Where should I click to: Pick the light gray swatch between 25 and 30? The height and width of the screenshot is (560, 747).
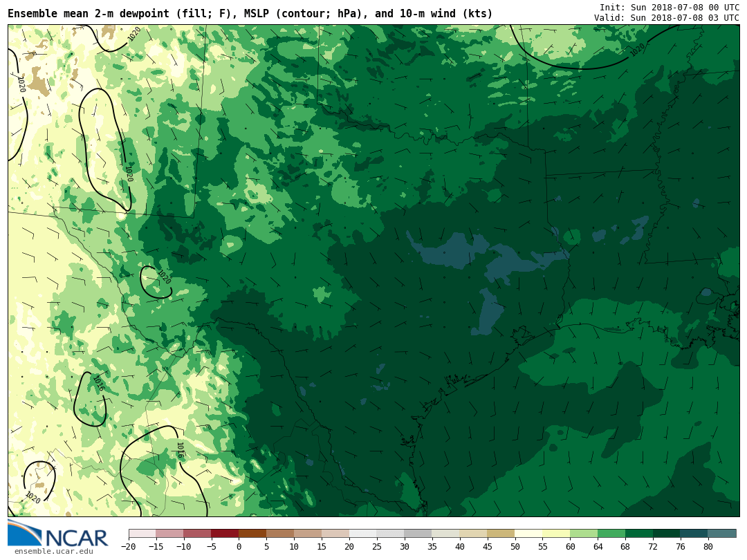tap(391, 534)
